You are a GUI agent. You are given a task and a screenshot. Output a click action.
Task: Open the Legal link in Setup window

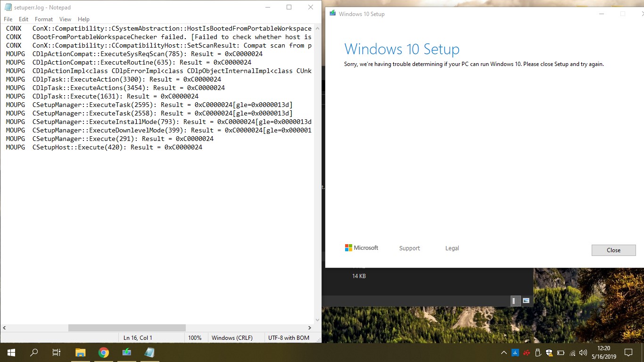(452, 248)
